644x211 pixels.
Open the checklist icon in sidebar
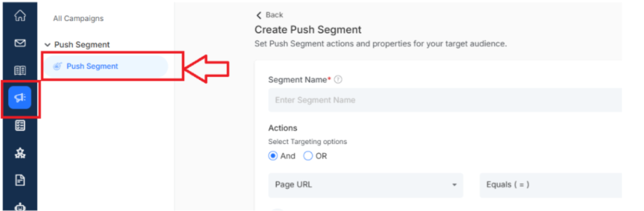pyautogui.click(x=19, y=125)
